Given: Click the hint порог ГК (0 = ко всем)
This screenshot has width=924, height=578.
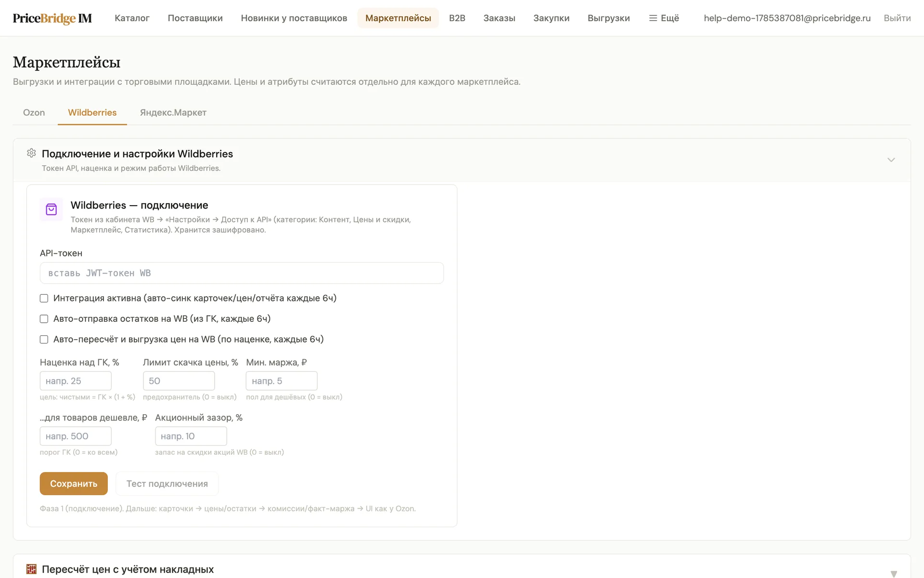Looking at the screenshot, I should click(x=78, y=452).
